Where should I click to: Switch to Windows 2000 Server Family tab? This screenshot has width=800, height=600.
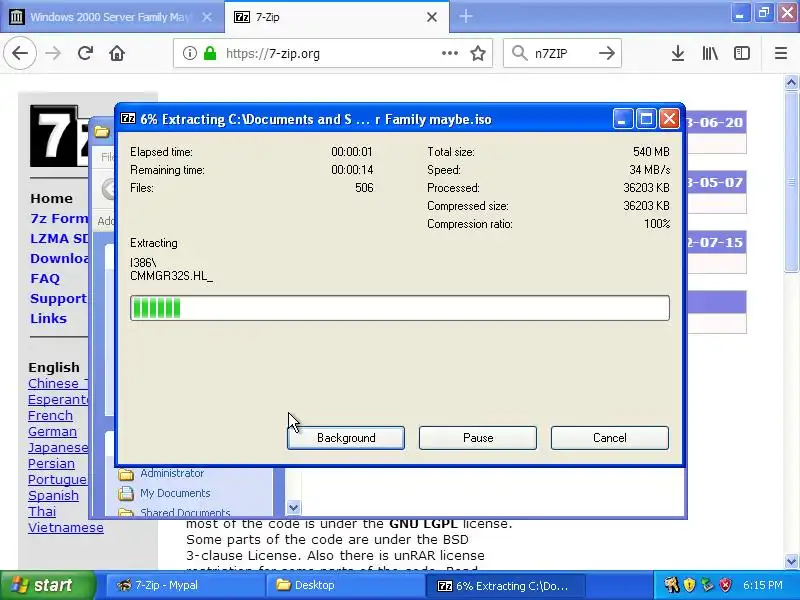(112, 17)
